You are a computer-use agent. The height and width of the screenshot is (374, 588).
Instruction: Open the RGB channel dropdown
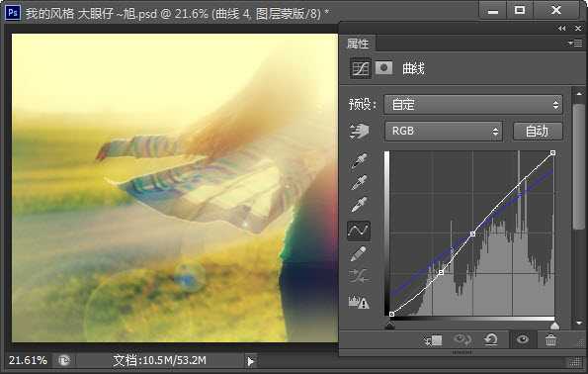point(444,131)
